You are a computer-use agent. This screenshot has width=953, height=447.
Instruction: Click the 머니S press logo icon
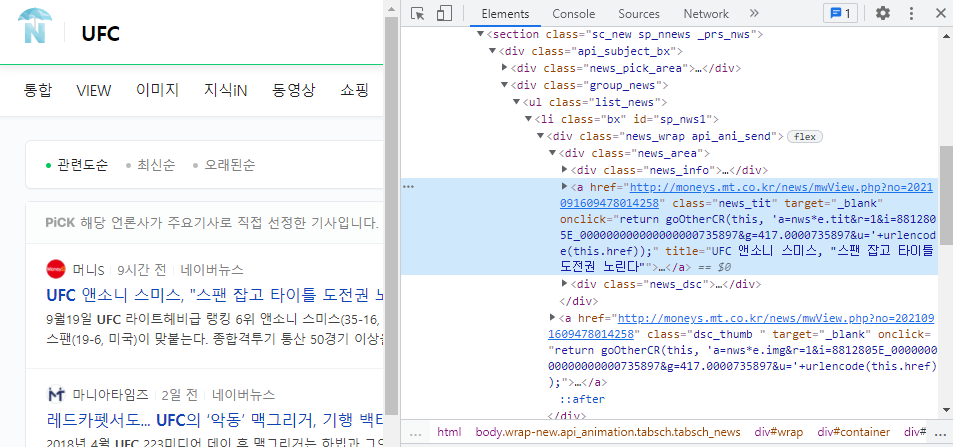[55, 269]
